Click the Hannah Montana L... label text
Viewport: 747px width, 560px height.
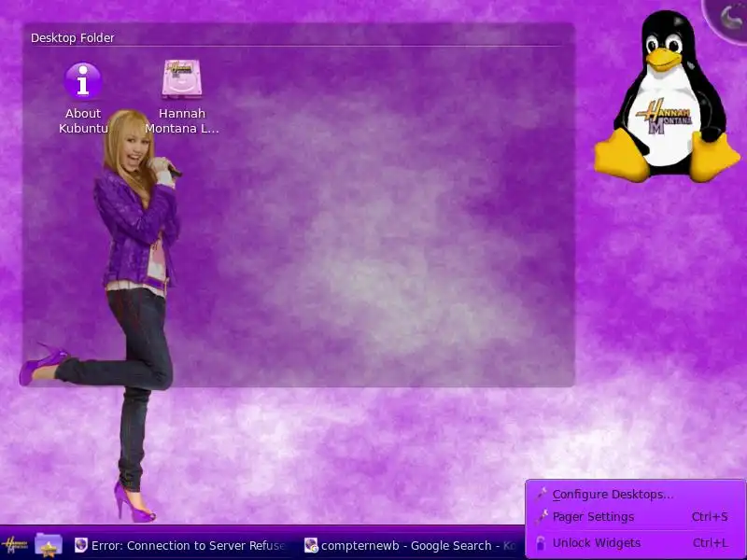point(182,120)
